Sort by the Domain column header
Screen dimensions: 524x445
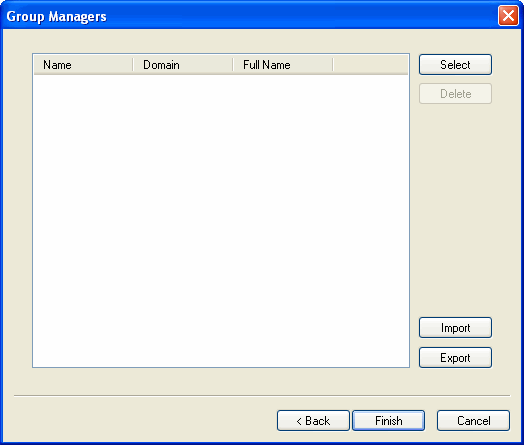click(183, 64)
